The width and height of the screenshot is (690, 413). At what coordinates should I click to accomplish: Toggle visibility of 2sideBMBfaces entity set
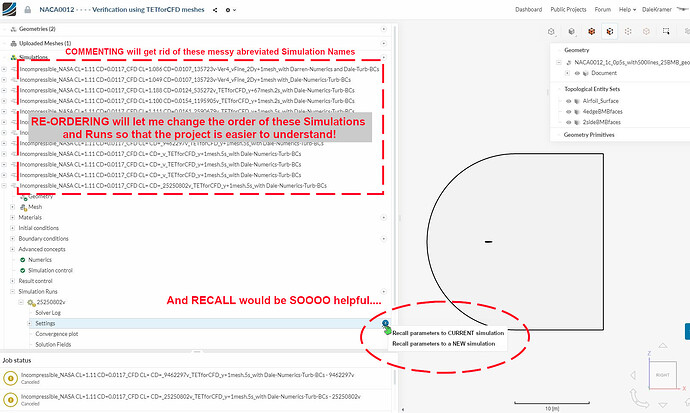tap(569, 122)
